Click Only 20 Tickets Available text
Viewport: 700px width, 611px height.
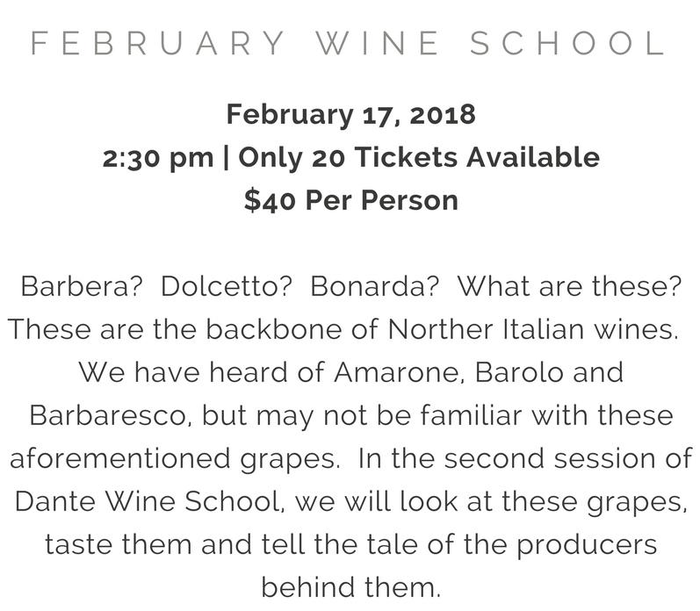(x=419, y=157)
